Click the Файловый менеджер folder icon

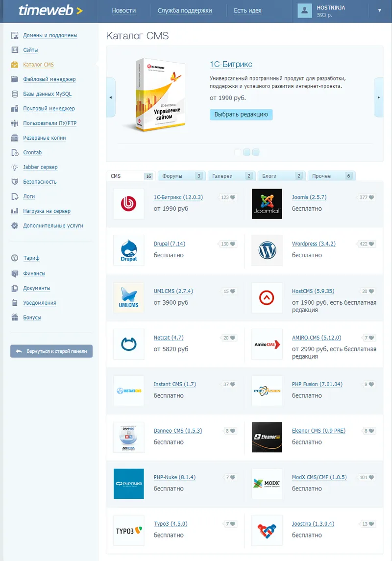15,79
